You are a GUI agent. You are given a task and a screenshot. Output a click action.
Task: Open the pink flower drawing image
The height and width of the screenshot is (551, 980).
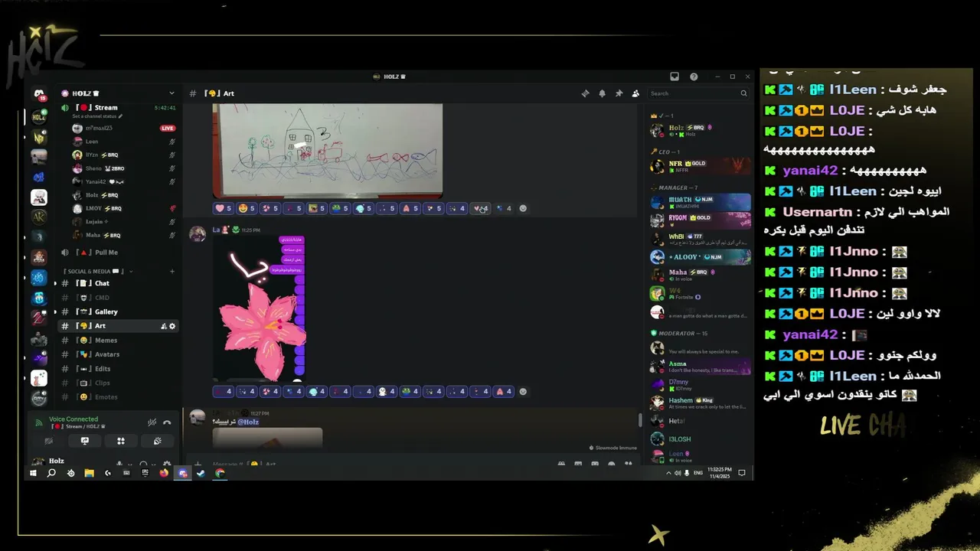260,309
